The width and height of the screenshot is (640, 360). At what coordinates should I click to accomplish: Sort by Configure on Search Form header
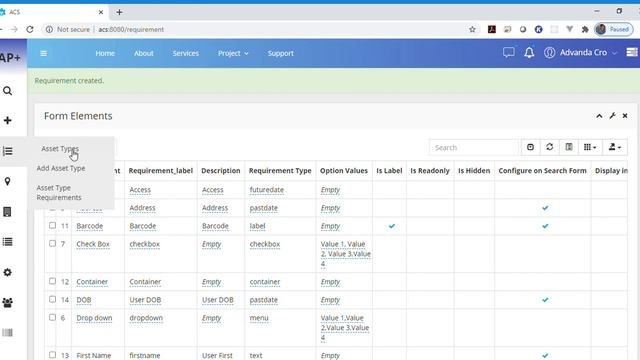tap(542, 171)
